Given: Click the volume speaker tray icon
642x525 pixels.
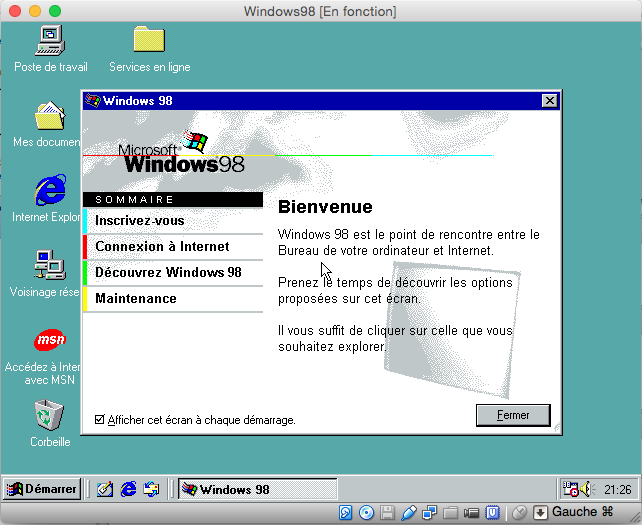Looking at the screenshot, I should click(588, 489).
